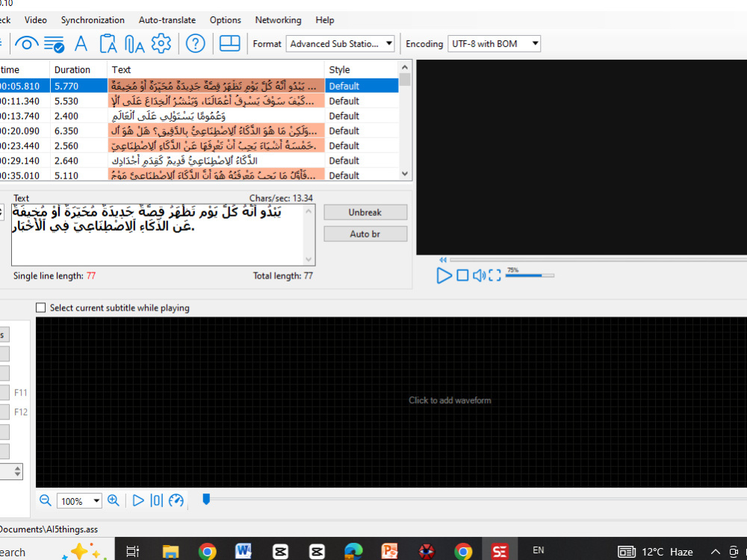The image size is (747, 560).
Task: Open first CapCut taskbar icon
Action: tap(280, 552)
